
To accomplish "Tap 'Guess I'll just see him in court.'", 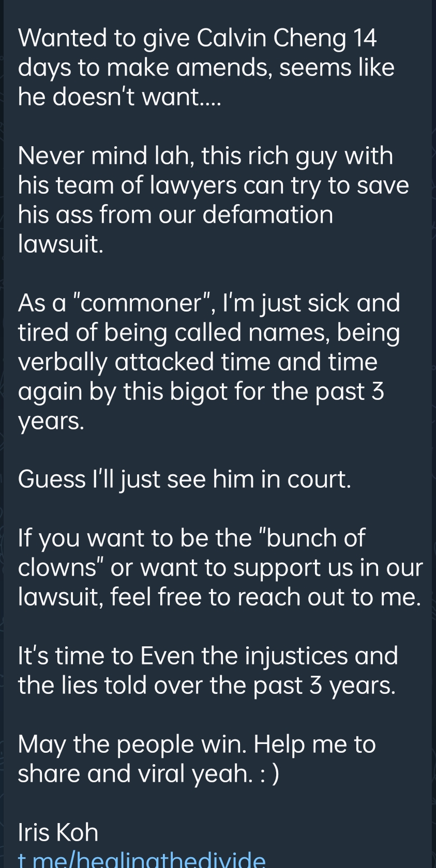I will coord(185,479).
